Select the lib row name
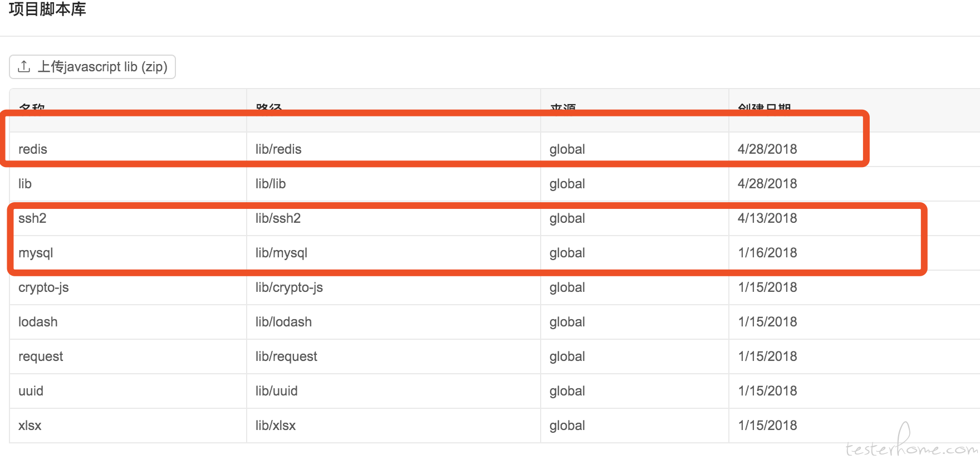The height and width of the screenshot is (469, 980). tap(25, 184)
